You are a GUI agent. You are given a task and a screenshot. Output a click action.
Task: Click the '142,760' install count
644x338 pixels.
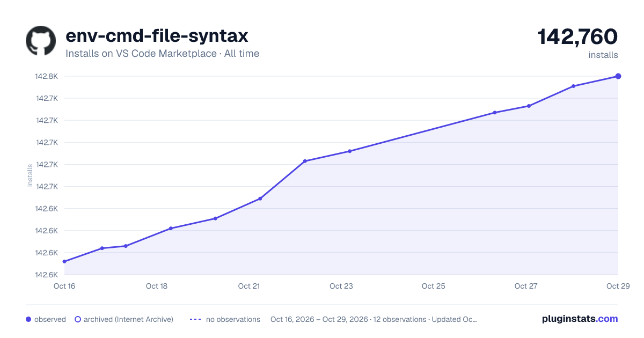577,36
